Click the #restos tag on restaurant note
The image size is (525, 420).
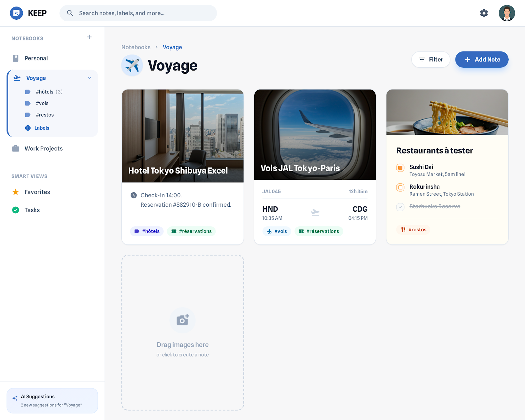pyautogui.click(x=413, y=230)
